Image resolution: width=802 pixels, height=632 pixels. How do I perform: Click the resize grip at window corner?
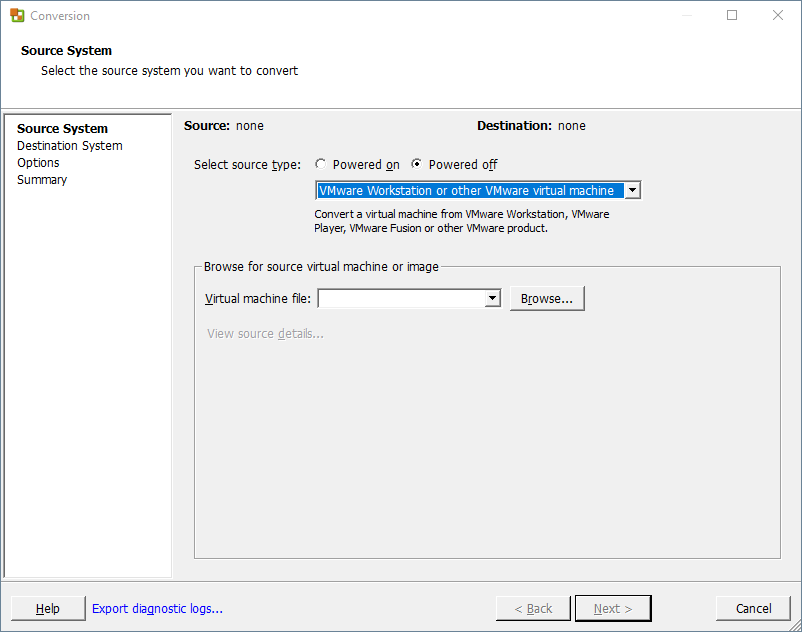pos(795,625)
